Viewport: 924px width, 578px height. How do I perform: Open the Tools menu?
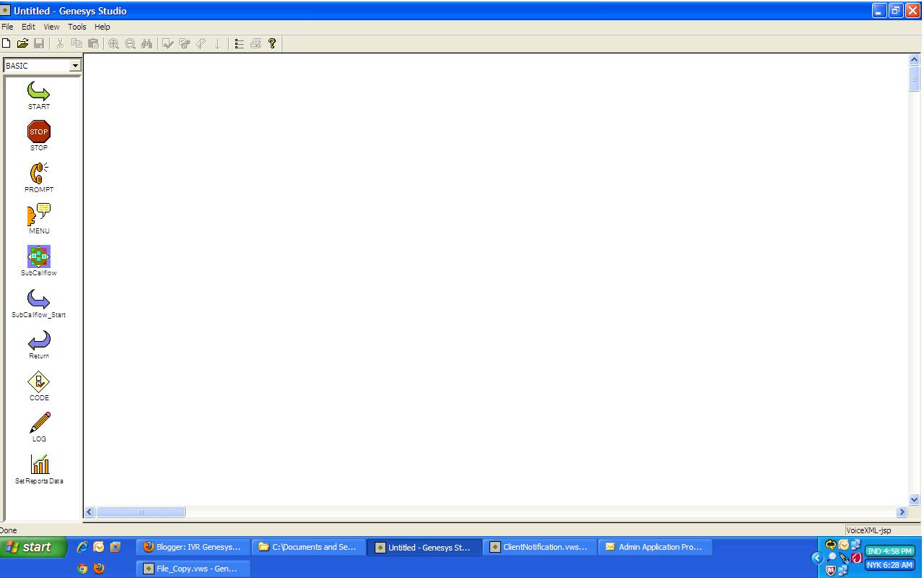pos(77,26)
